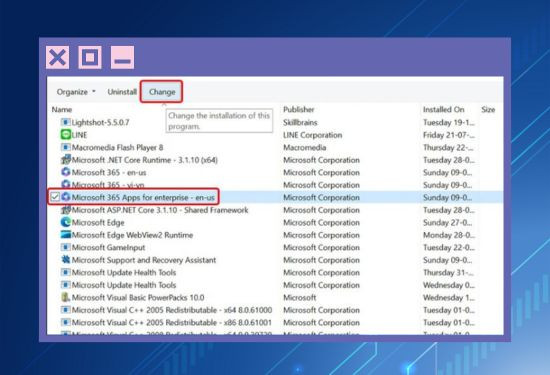Click the .NET Core Runtime 3.1.10 icon

(x=66, y=160)
